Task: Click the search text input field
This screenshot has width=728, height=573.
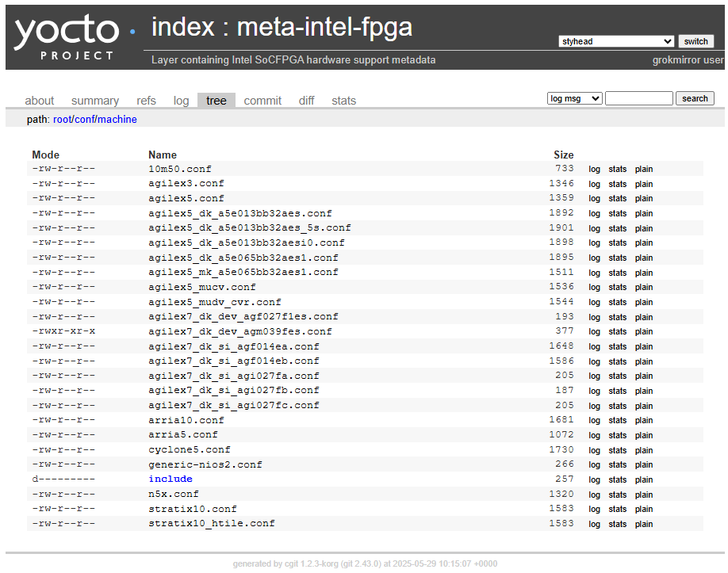Action: (639, 98)
